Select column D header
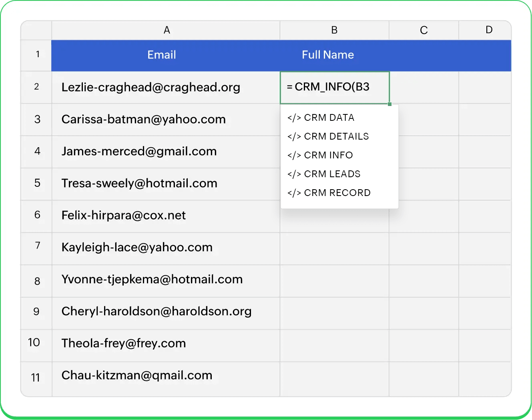Image resolution: width=532 pixels, height=420 pixels. click(489, 30)
